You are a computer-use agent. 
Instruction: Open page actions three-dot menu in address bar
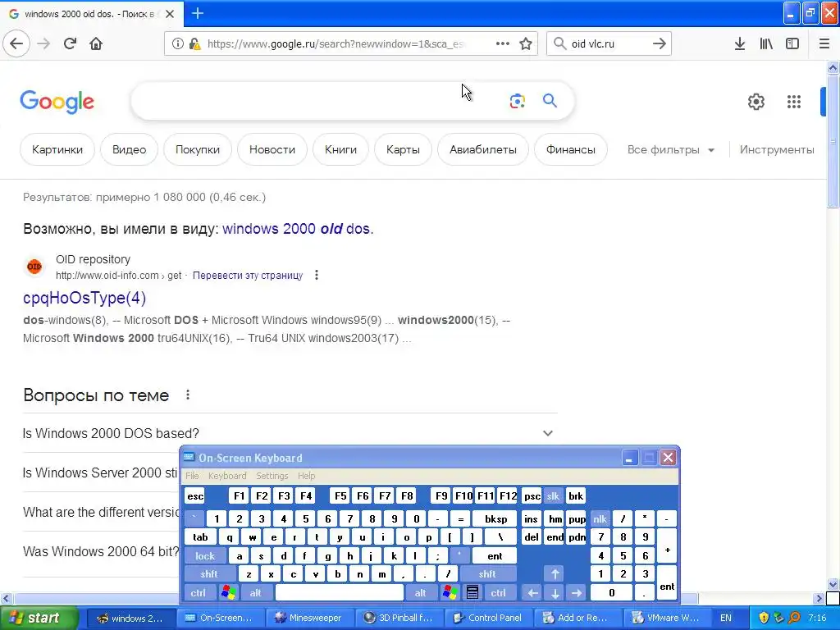(x=503, y=43)
